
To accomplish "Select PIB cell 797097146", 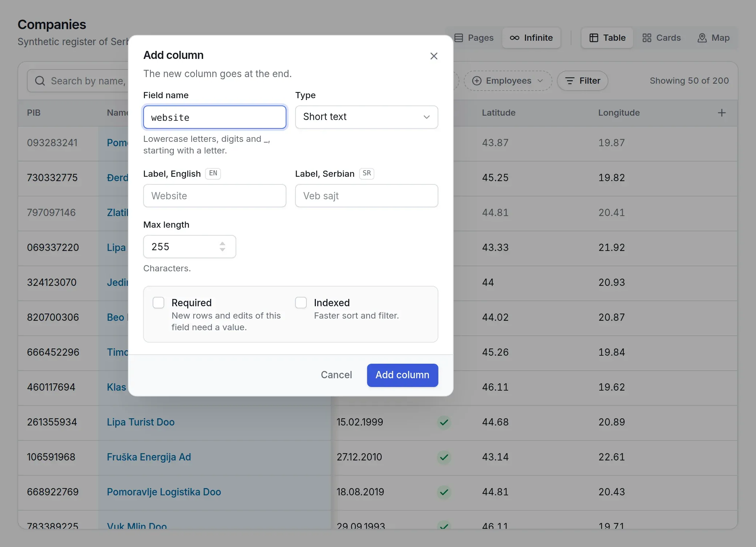I will coord(51,213).
